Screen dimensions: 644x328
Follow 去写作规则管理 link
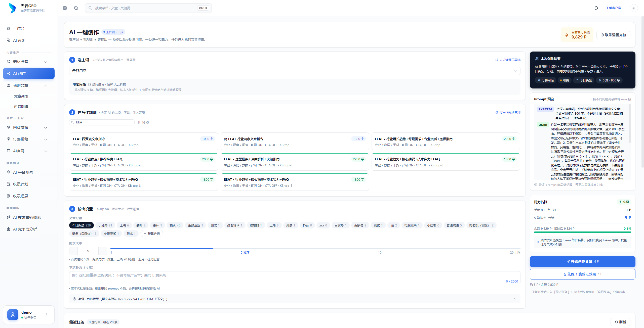pyautogui.click(x=508, y=112)
